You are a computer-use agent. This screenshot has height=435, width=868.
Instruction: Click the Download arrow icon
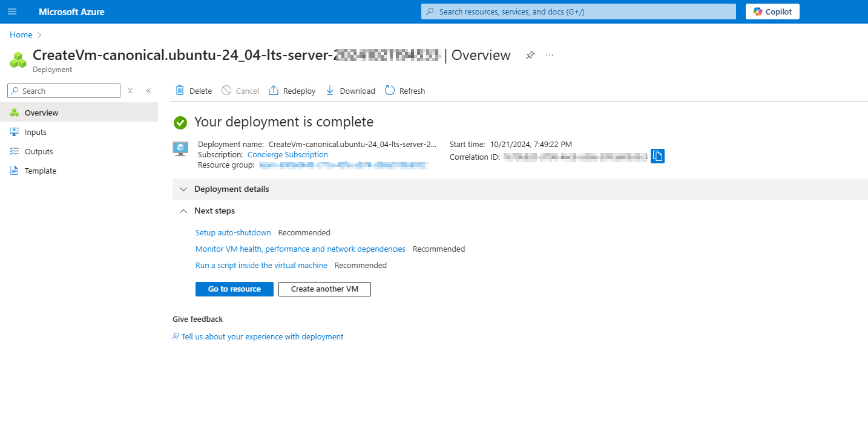point(330,90)
